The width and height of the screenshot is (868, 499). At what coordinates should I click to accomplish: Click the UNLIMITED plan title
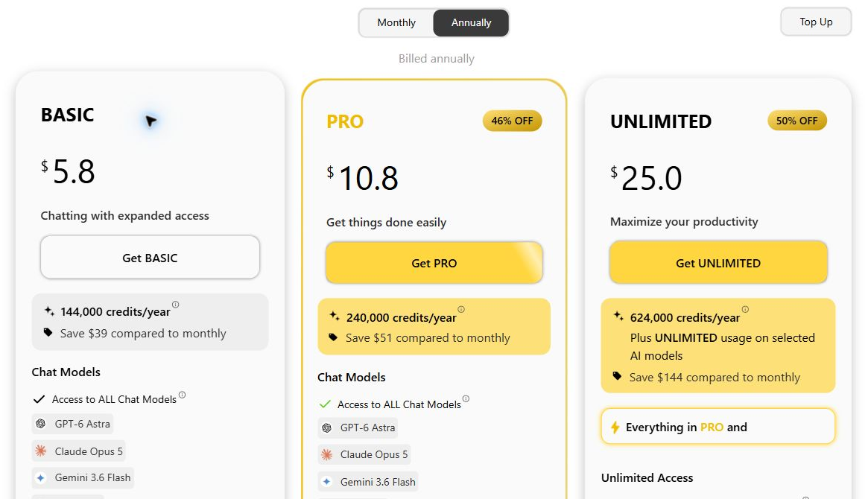[x=661, y=121]
